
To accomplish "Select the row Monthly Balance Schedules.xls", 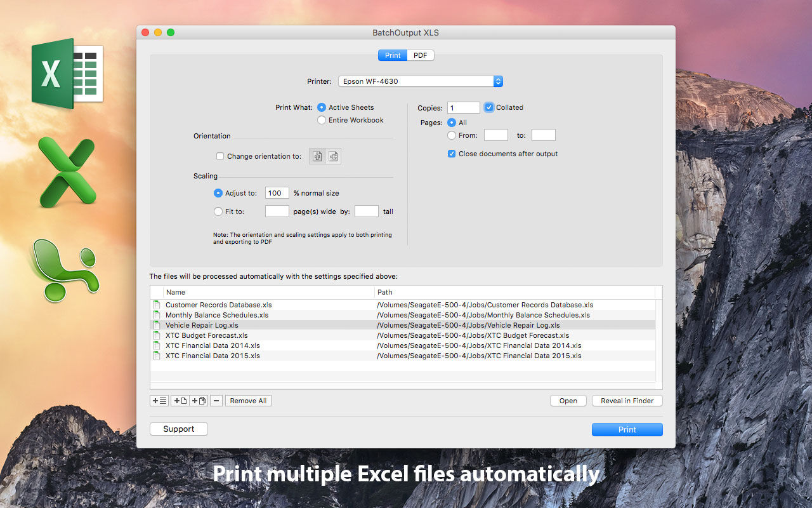I will tap(403, 315).
